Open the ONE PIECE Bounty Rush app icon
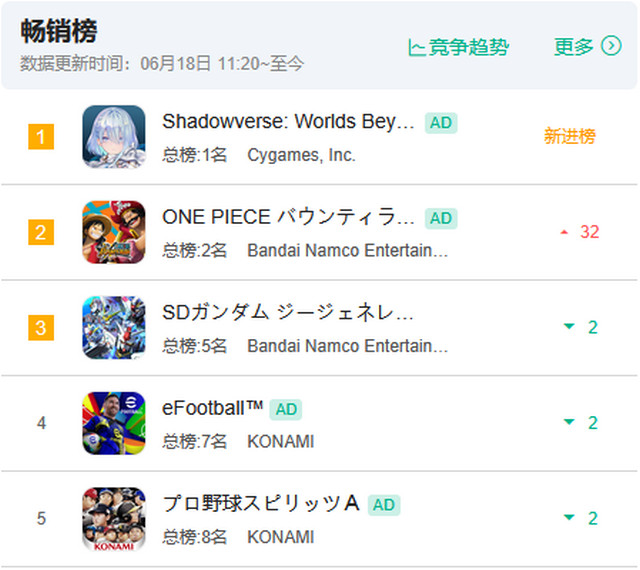640x570 pixels. click(x=114, y=232)
